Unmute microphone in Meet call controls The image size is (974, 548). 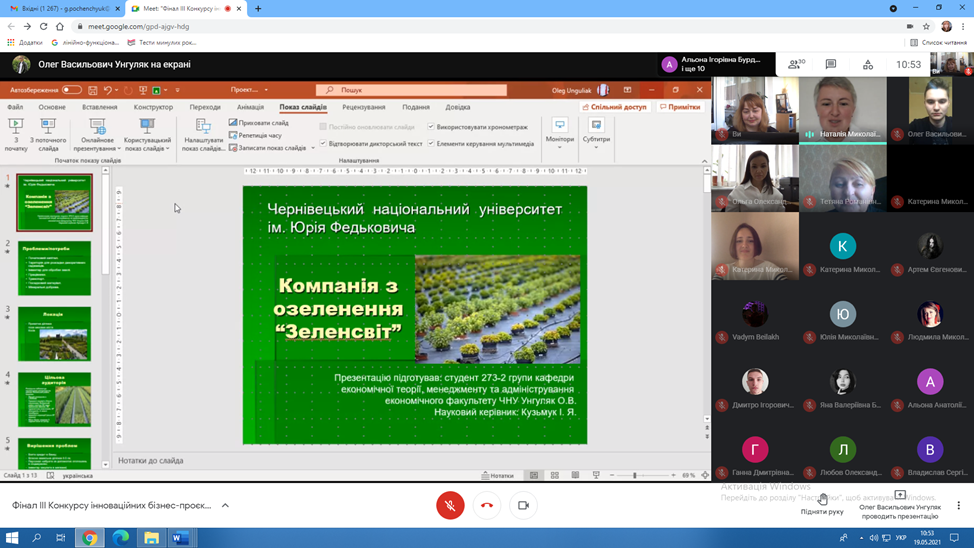[x=450, y=505]
